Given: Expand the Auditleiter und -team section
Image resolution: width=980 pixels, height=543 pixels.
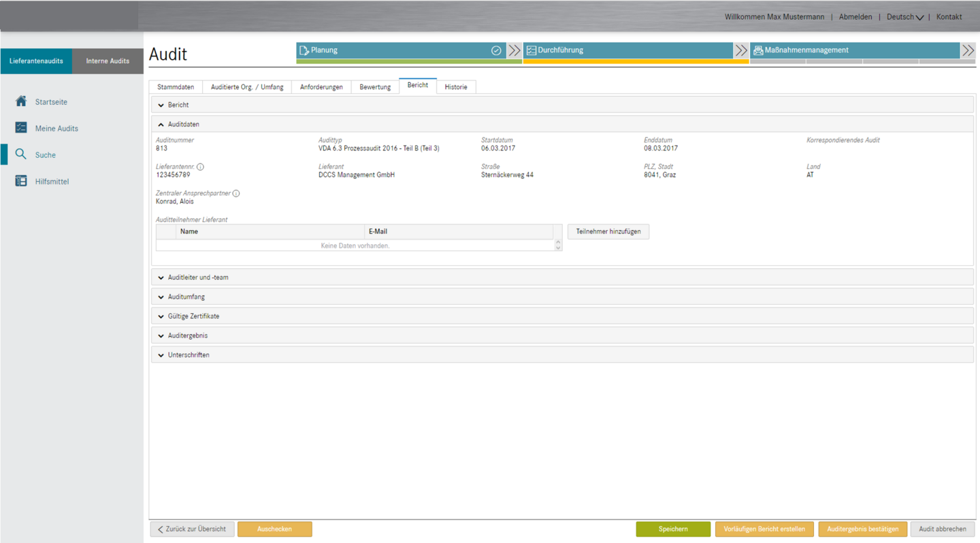Looking at the screenshot, I should point(161,278).
